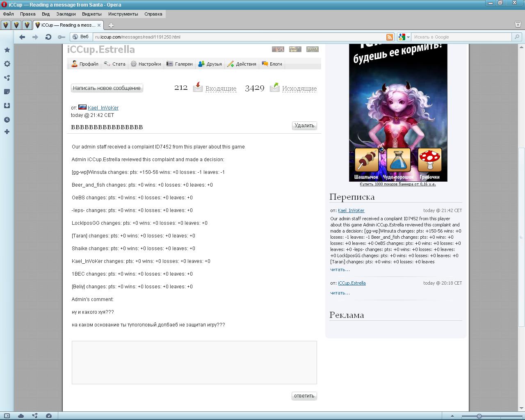525x420 pixels.
Task: Click the Чудо-порошок flask icon in banner
Action: [398, 160]
